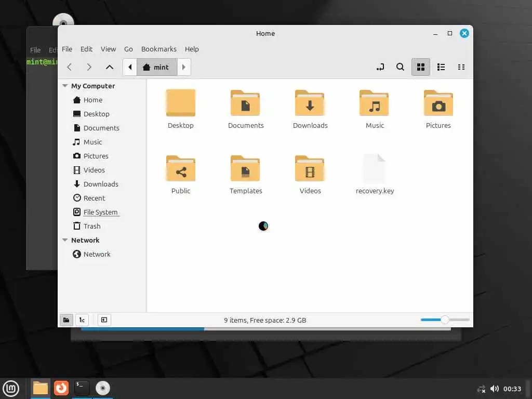Image resolution: width=532 pixels, height=399 pixels.
Task: Maximize the Home window
Action: click(450, 33)
